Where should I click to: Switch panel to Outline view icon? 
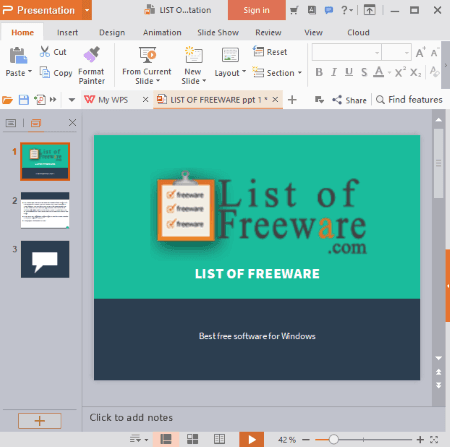(11, 123)
